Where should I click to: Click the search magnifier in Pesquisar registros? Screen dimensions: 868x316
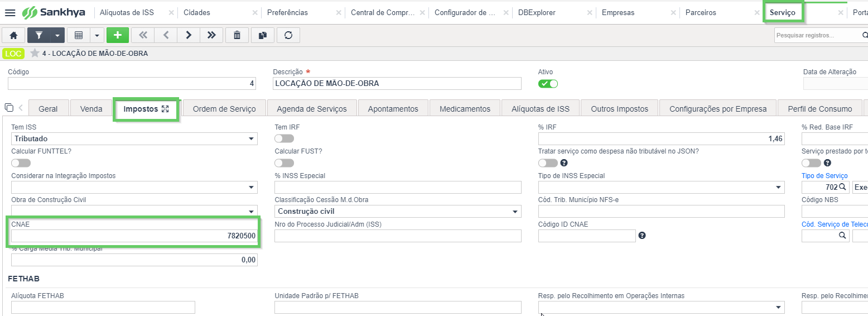click(x=864, y=35)
